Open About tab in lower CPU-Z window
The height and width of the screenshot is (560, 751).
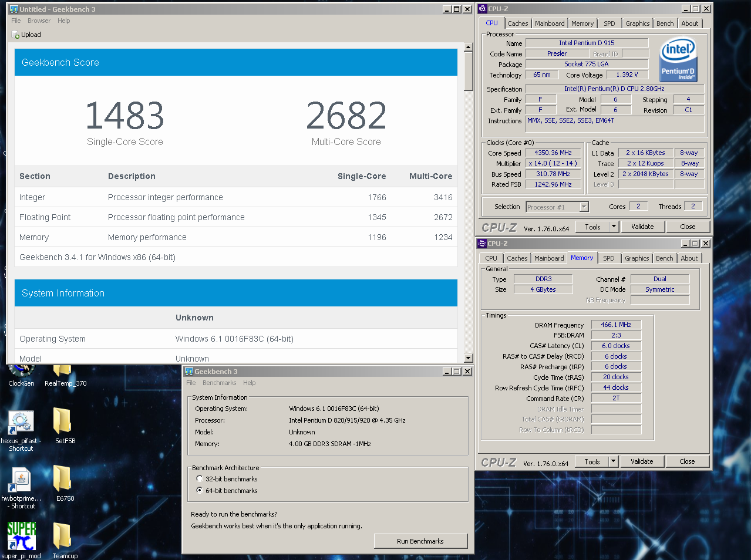pos(689,258)
